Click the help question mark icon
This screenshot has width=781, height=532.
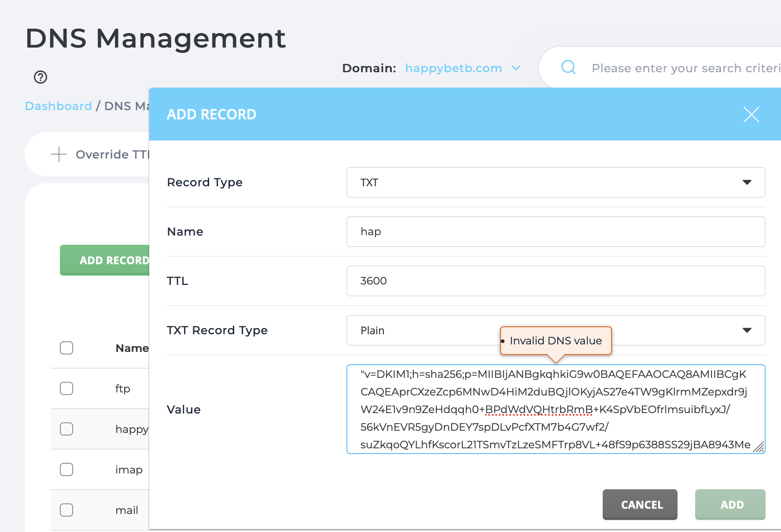(41, 77)
